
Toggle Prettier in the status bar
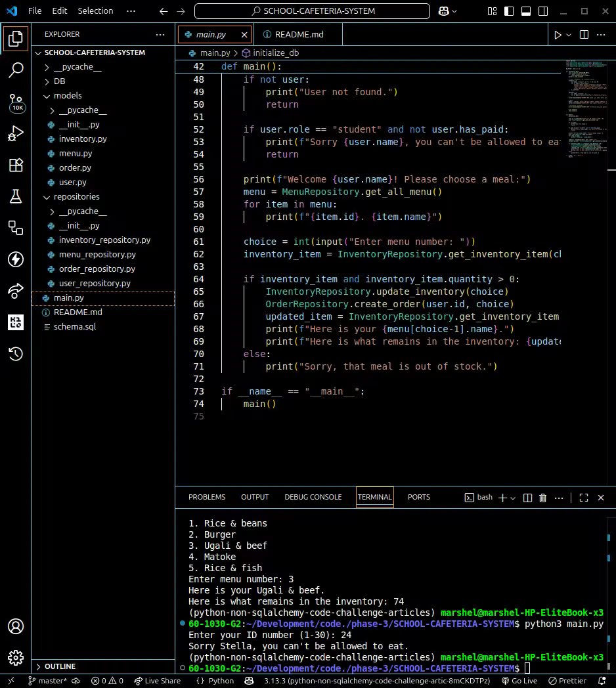coord(567,681)
